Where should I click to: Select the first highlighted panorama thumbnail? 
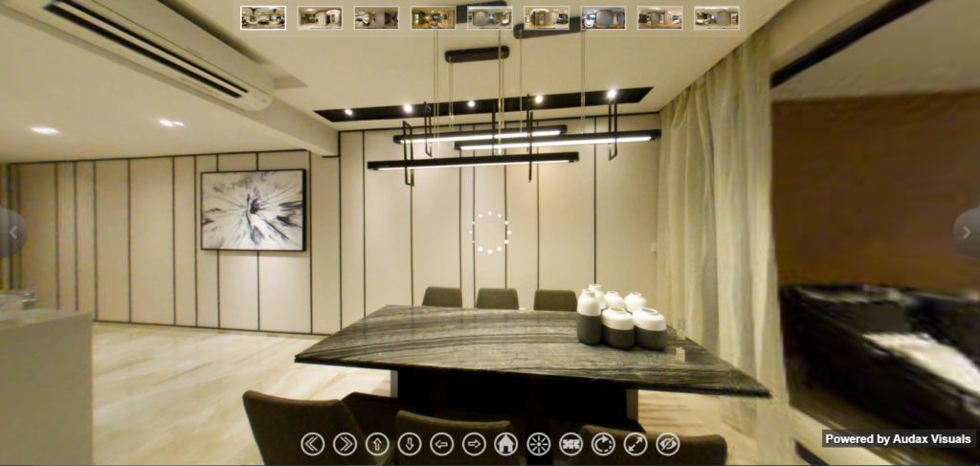coord(263,17)
